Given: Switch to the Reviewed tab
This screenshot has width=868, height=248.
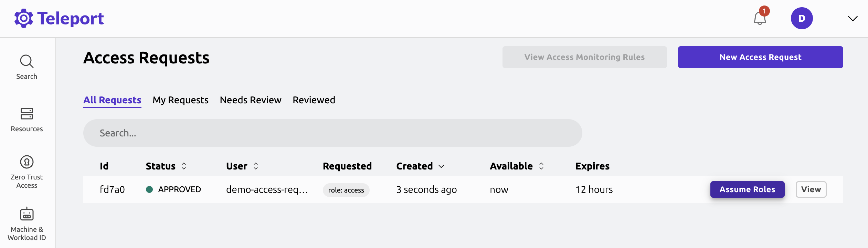Looking at the screenshot, I should [313, 100].
